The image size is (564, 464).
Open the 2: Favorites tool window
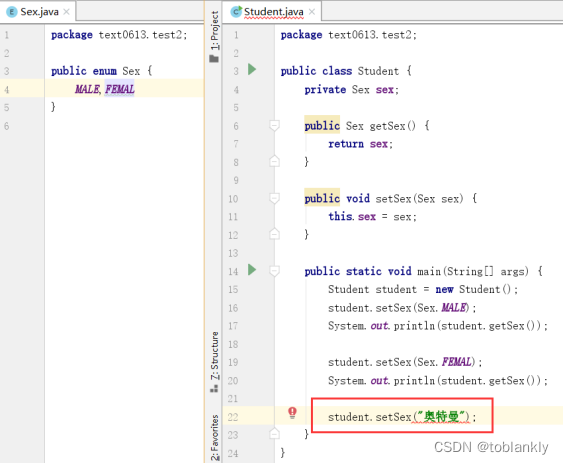tap(214, 437)
